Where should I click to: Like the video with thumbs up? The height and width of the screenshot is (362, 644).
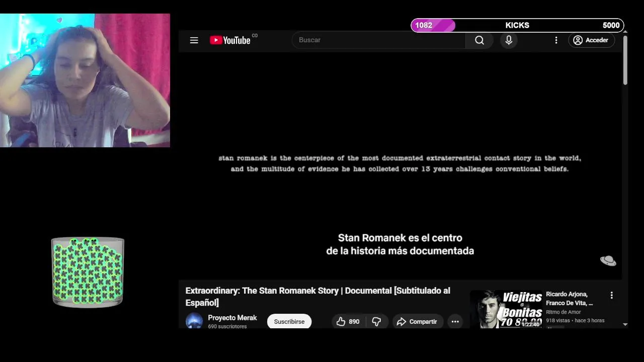click(348, 321)
